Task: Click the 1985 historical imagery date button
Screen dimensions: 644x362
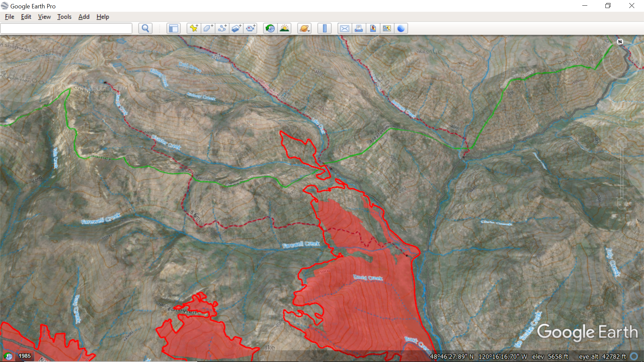Action: point(24,356)
